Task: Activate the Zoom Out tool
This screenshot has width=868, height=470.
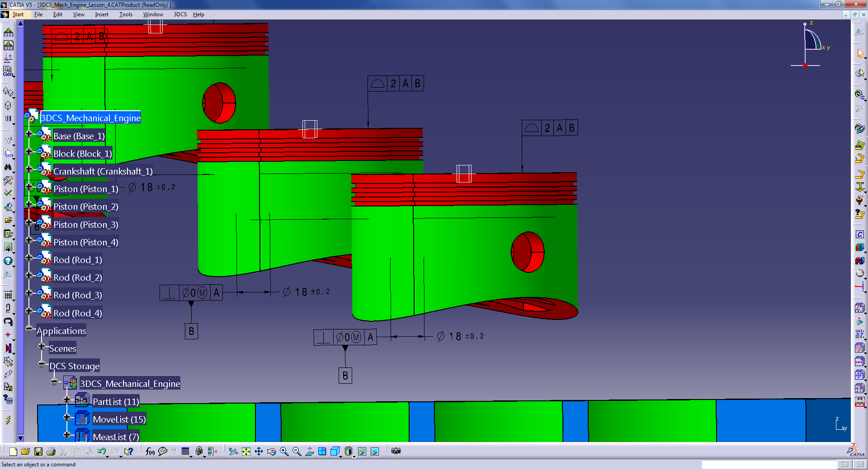Action: (297, 451)
